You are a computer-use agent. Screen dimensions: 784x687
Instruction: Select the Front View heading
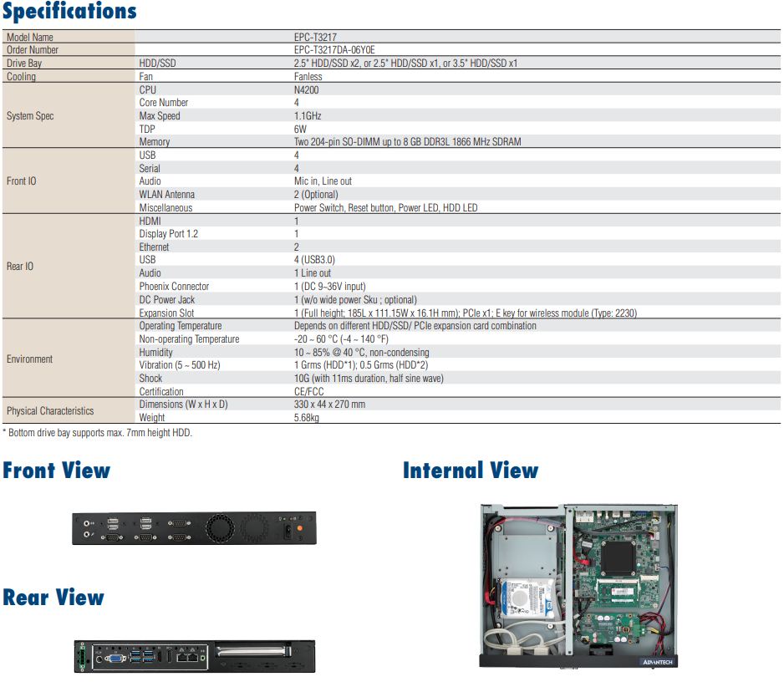tap(56, 470)
